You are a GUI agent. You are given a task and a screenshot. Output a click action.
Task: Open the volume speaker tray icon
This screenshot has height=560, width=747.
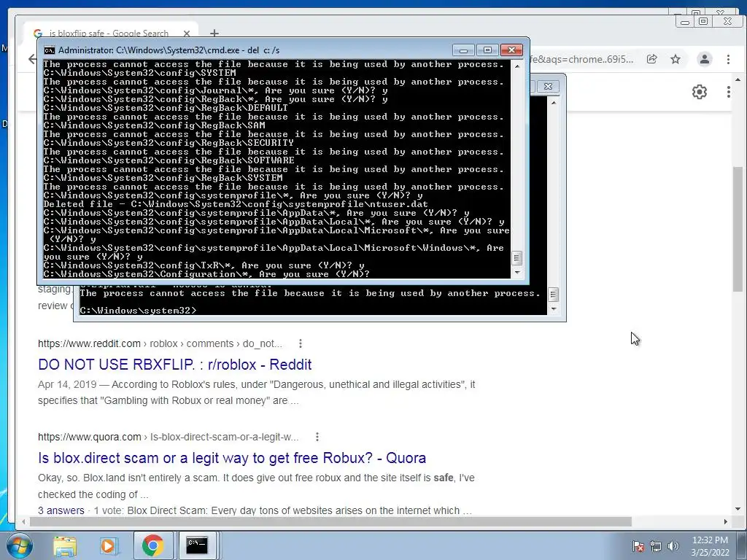click(x=673, y=546)
